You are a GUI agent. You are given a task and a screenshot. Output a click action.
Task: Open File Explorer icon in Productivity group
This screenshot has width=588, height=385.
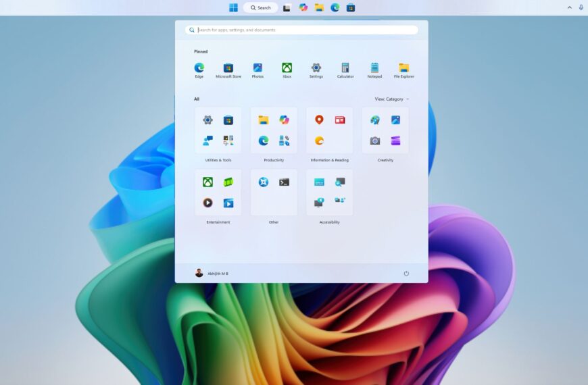pyautogui.click(x=264, y=120)
